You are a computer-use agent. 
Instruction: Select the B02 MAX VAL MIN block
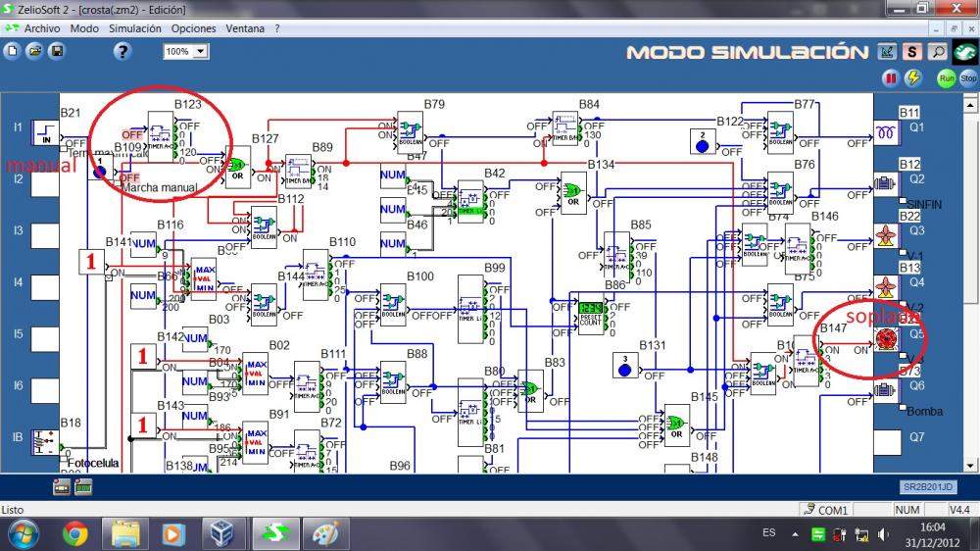[256, 374]
